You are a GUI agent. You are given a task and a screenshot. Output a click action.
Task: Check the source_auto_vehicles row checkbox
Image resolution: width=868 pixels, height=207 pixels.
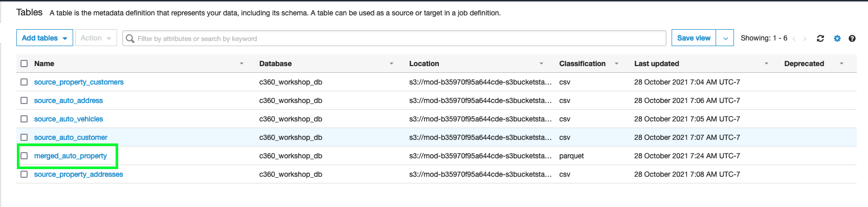click(24, 119)
